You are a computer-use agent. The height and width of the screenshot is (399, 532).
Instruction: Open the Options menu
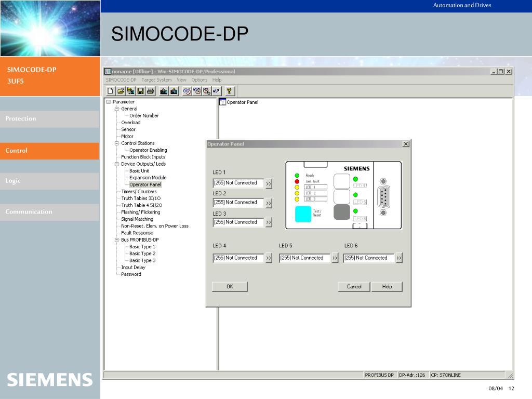tap(199, 79)
